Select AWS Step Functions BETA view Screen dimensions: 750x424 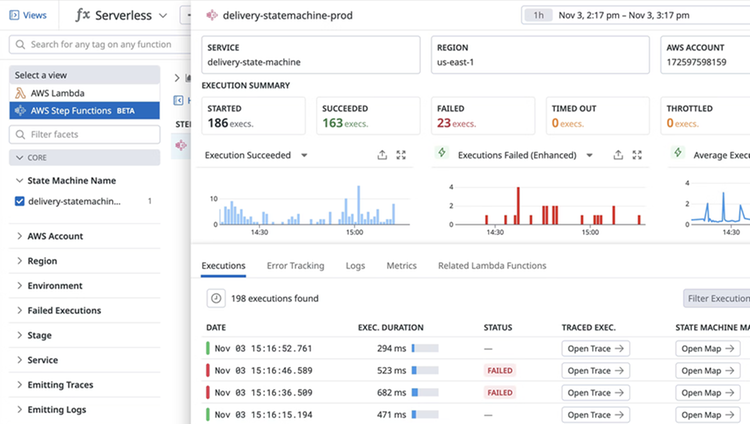[85, 111]
